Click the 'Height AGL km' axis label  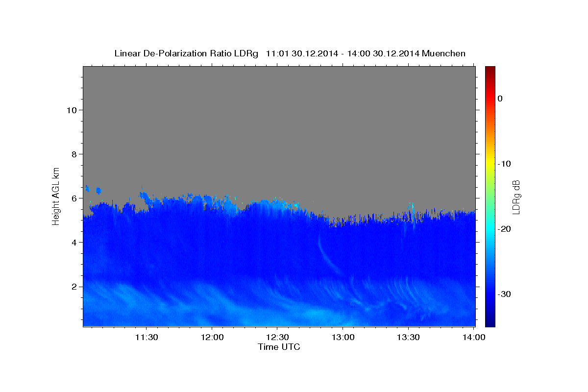tap(56, 196)
